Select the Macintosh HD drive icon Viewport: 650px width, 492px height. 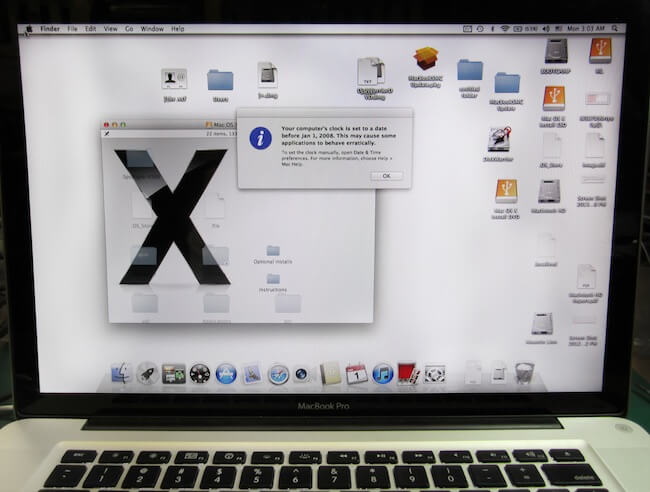coord(549,191)
